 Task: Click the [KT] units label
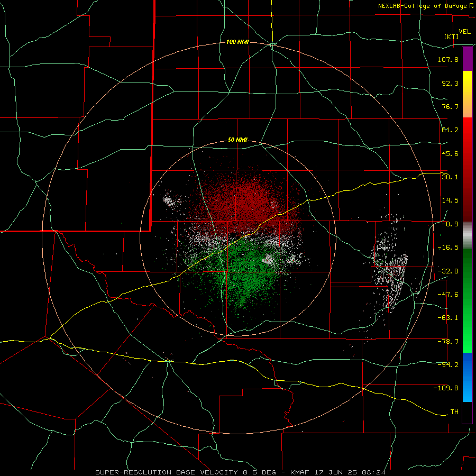coord(452,36)
